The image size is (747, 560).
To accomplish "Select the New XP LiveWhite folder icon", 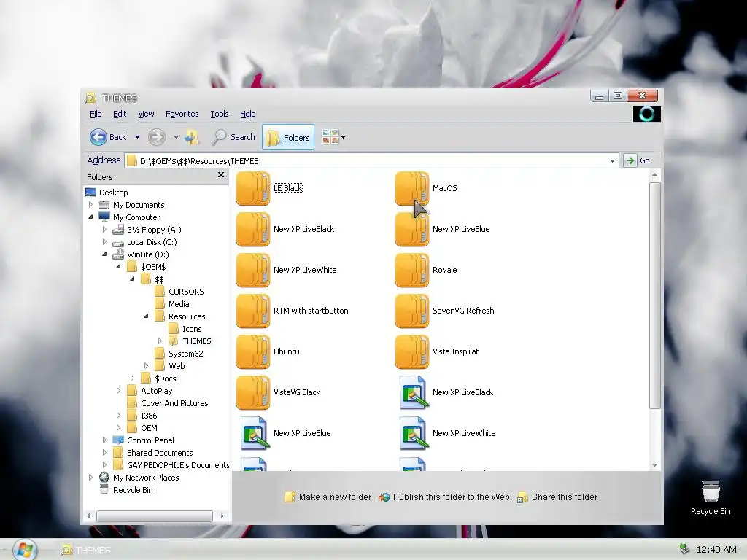I will (x=253, y=270).
